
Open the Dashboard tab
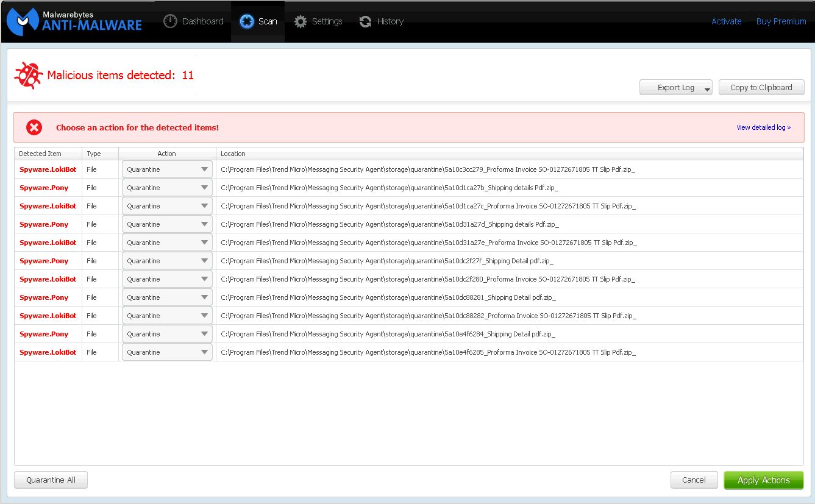(194, 21)
